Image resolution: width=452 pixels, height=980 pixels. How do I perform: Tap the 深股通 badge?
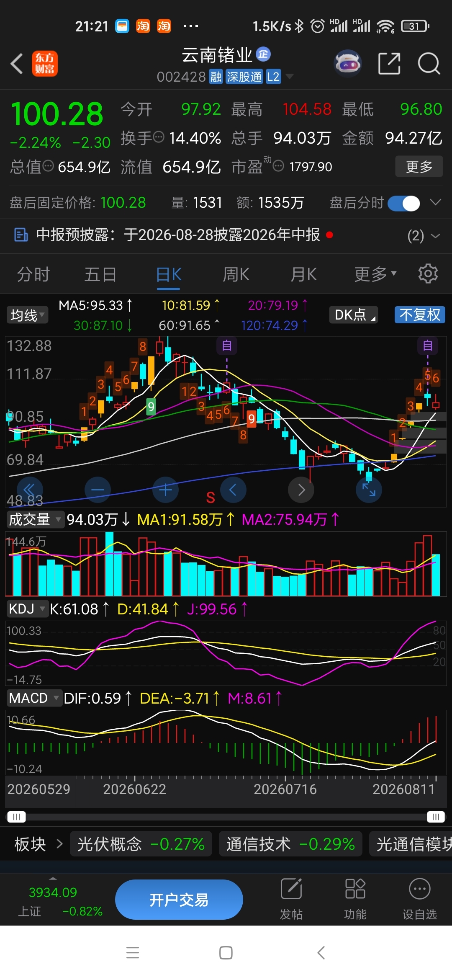point(244,77)
